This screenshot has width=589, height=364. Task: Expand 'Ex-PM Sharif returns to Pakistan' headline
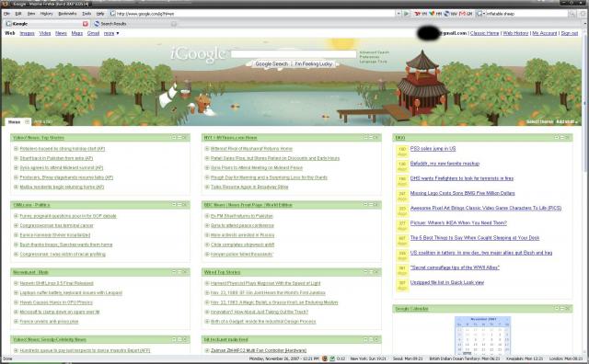click(x=206, y=216)
